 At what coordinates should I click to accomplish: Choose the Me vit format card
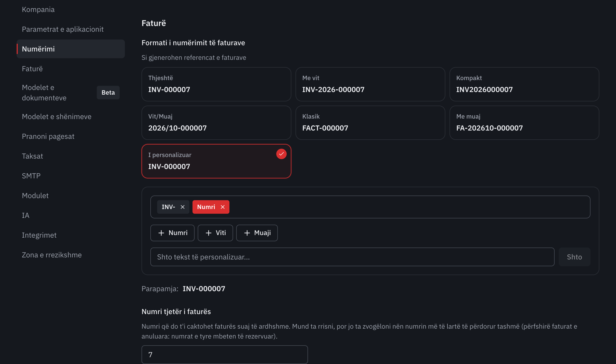click(x=370, y=84)
